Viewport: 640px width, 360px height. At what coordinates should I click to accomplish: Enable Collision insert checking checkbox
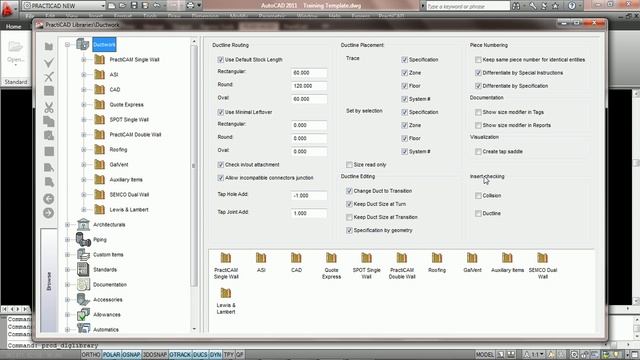point(478,196)
